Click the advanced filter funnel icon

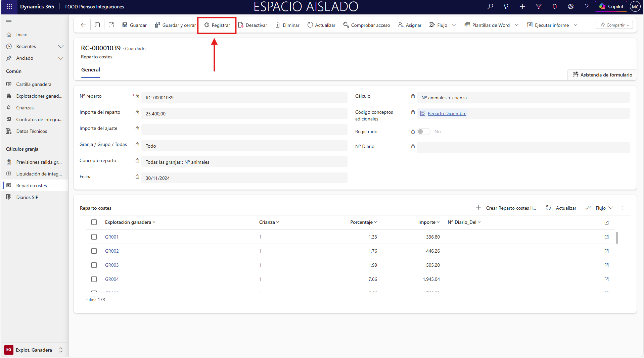click(x=538, y=6)
